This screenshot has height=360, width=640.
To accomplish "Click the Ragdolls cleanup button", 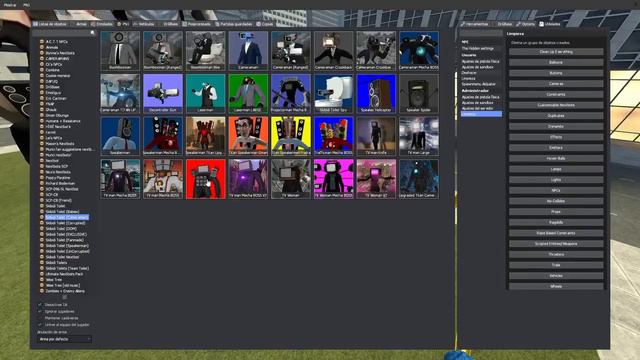I will [x=556, y=222].
